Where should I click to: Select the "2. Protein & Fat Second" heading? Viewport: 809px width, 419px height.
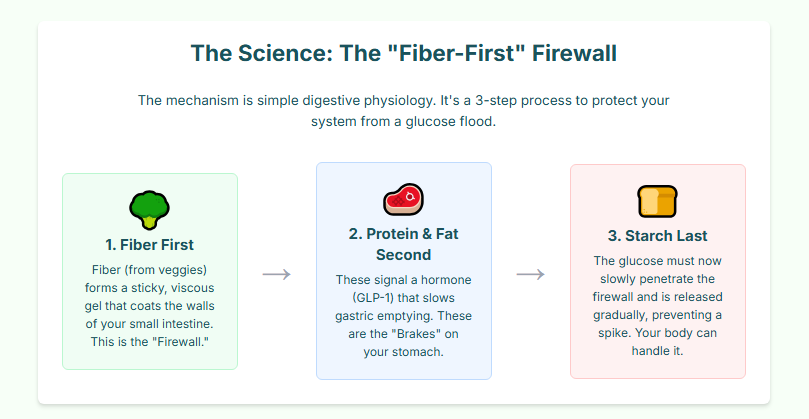(x=404, y=244)
